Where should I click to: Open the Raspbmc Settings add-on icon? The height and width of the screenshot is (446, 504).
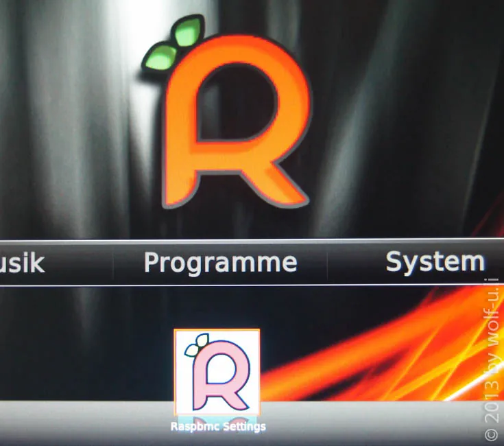217,372
